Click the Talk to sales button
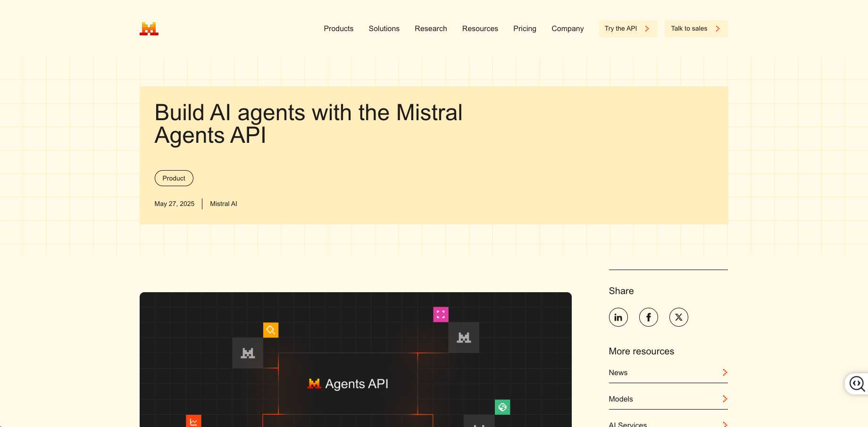 pyautogui.click(x=696, y=28)
